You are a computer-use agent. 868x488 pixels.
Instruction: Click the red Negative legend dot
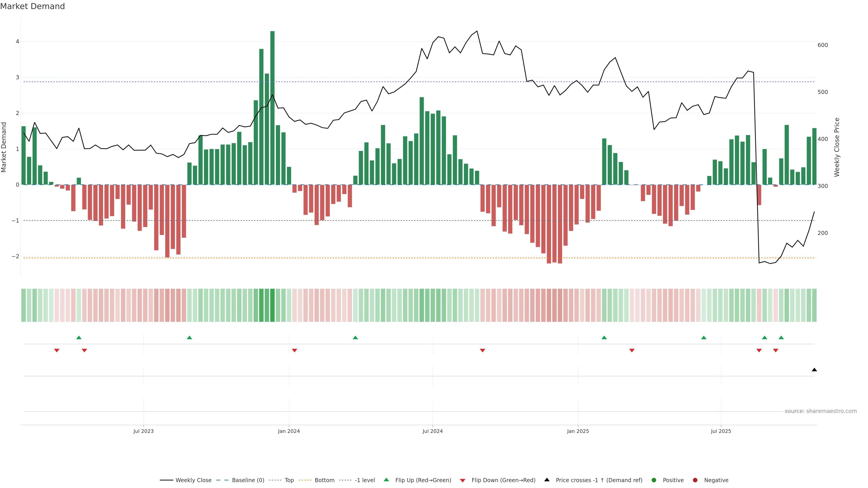tap(695, 480)
